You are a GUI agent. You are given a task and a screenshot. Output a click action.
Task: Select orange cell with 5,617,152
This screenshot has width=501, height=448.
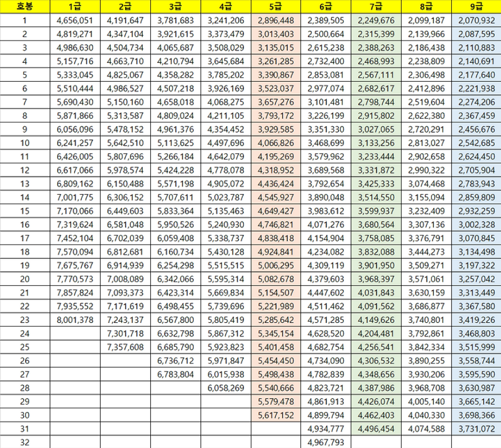click(276, 414)
